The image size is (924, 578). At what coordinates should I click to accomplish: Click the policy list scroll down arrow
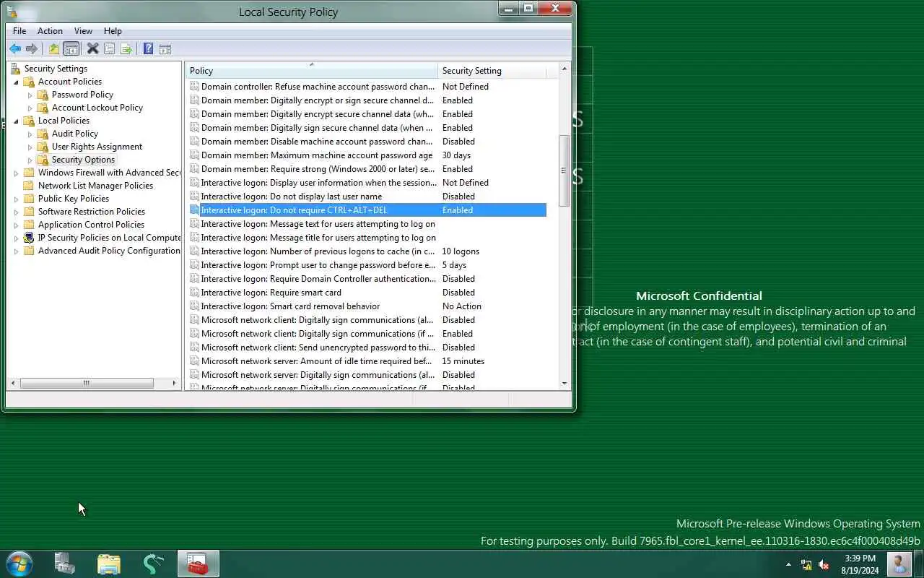tap(564, 384)
